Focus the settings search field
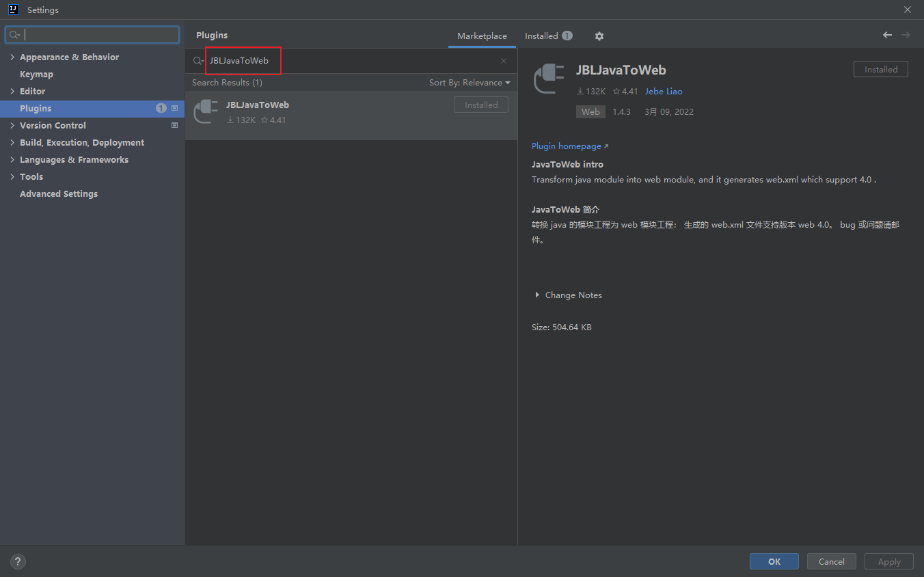The width and height of the screenshot is (924, 577). 92,35
